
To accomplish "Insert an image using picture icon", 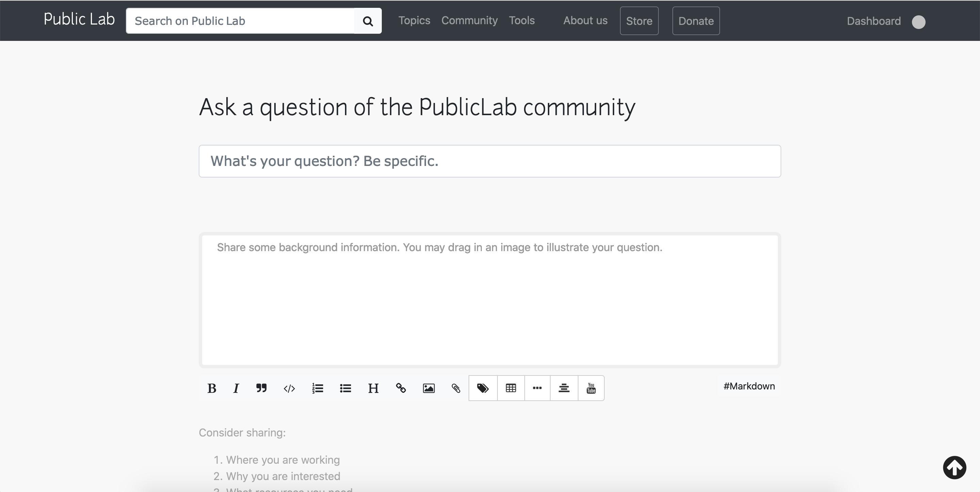I will coord(429,388).
